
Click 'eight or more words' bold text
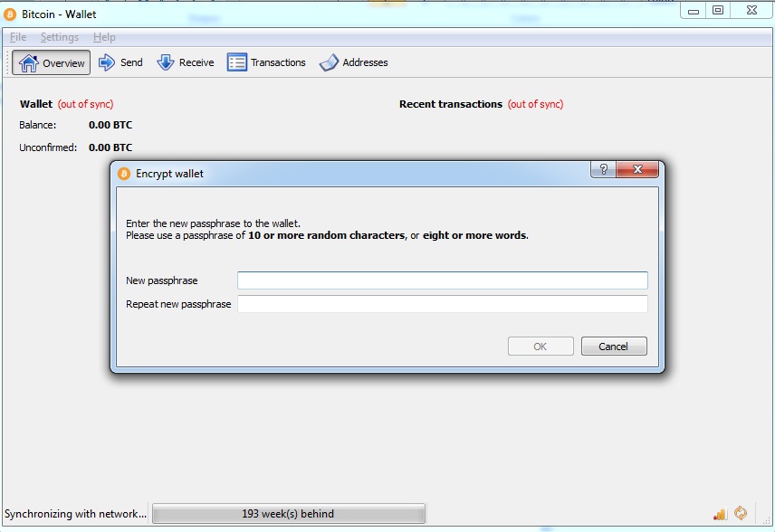(474, 235)
